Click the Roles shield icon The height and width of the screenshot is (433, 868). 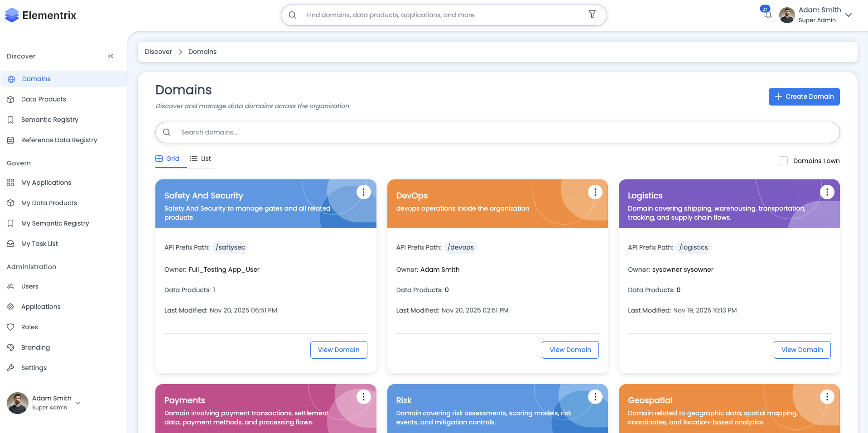pyautogui.click(x=10, y=327)
